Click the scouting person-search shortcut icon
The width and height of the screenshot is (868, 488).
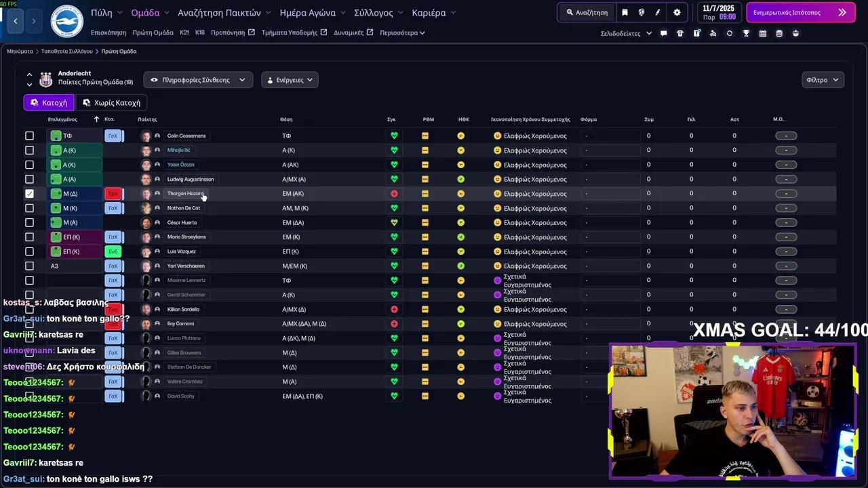click(x=713, y=33)
